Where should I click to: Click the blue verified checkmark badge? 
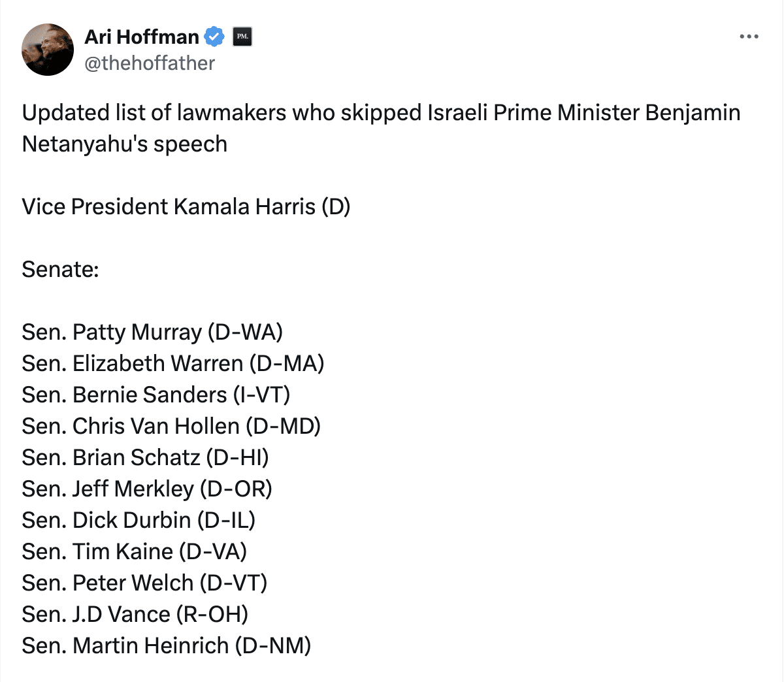coord(214,37)
